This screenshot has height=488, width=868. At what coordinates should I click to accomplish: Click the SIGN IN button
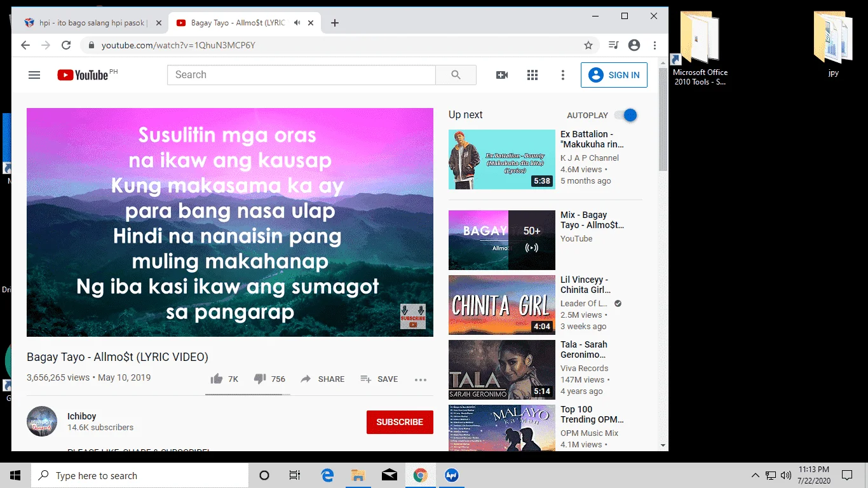point(614,75)
